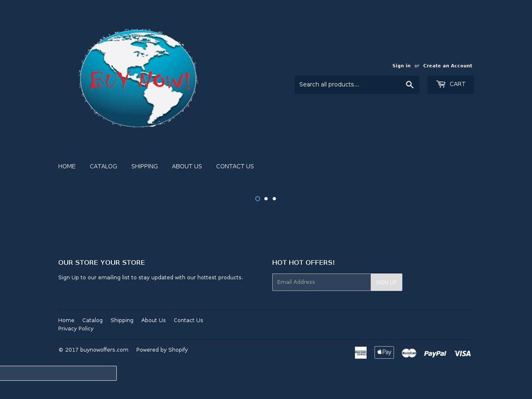
Task: Open the footer Home link
Action: (66, 320)
